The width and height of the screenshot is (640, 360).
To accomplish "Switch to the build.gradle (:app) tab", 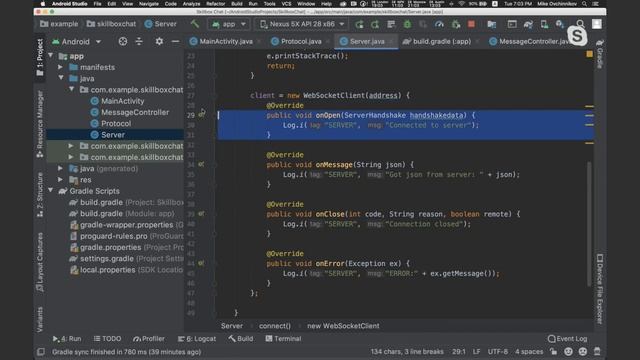I will (x=442, y=41).
